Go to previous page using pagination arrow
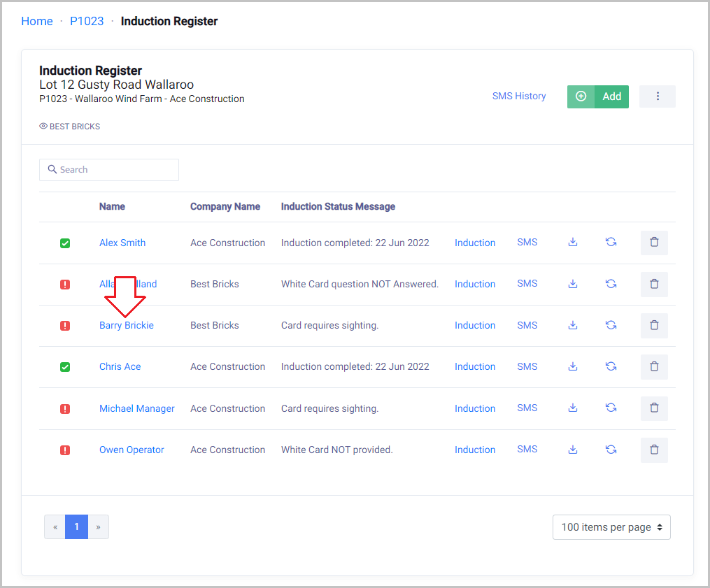 (x=55, y=527)
